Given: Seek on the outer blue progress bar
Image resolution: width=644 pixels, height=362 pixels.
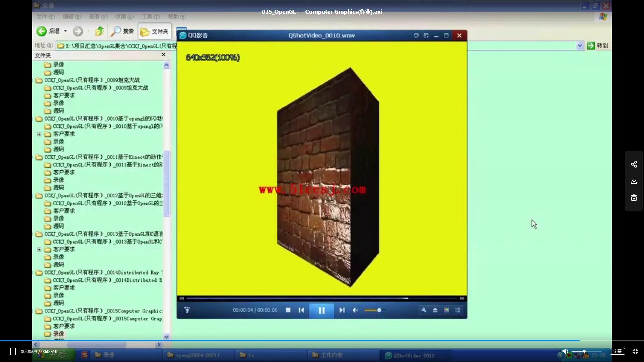Looking at the screenshot, I should 322,340.
